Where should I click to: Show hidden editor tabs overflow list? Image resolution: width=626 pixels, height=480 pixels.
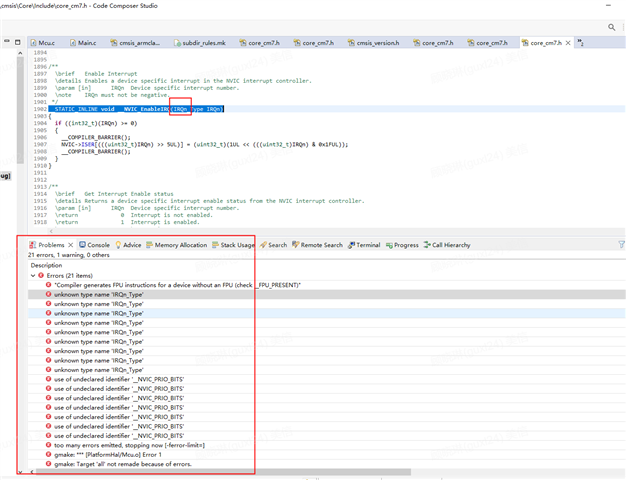click(580, 43)
